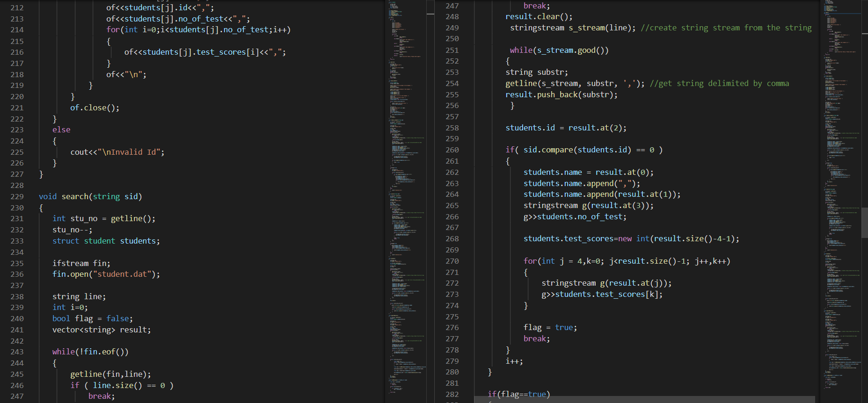Click line number 223 in the left gutter

click(x=17, y=130)
